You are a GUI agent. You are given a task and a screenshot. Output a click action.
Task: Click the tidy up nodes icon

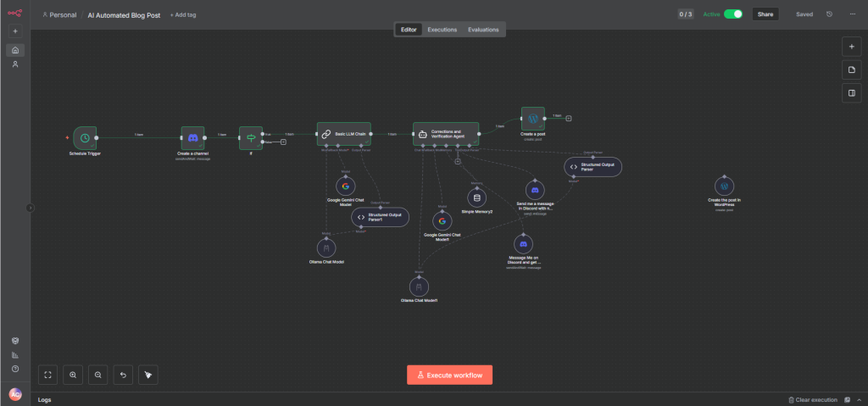tap(148, 374)
